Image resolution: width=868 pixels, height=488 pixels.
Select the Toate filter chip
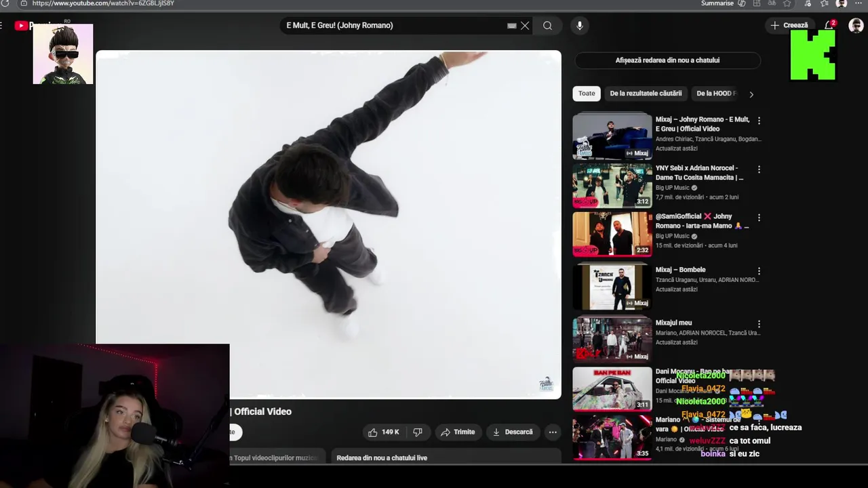point(587,94)
